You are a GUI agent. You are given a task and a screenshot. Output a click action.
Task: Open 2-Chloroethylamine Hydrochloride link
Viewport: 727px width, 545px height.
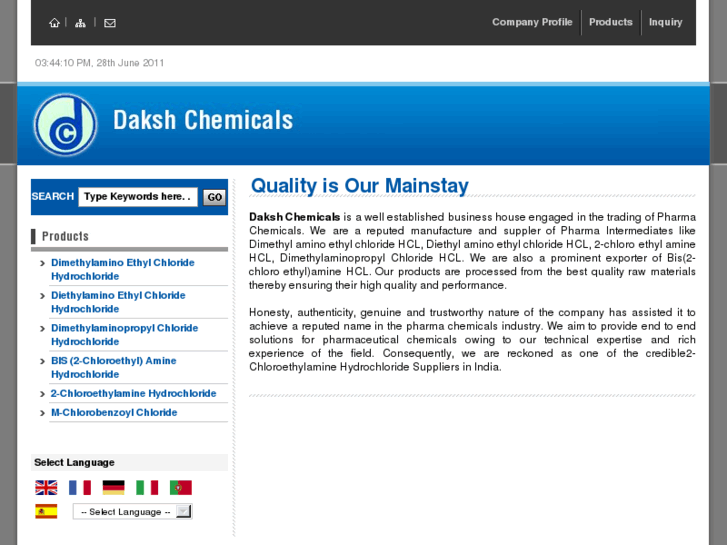134,393
